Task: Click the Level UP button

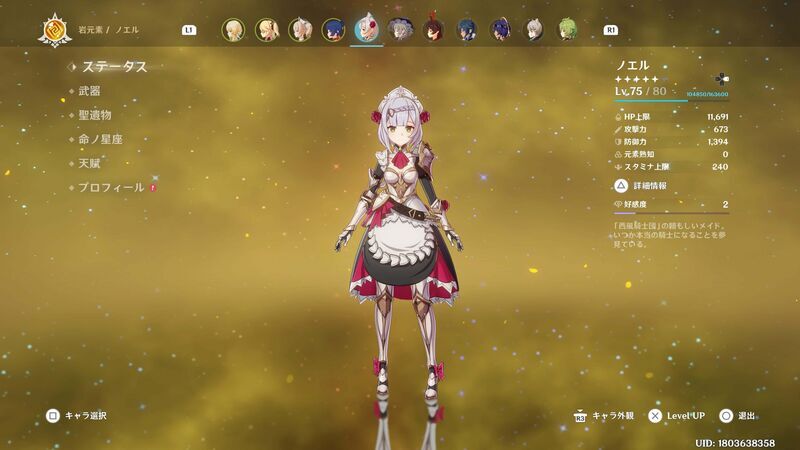Action: pyautogui.click(x=677, y=416)
